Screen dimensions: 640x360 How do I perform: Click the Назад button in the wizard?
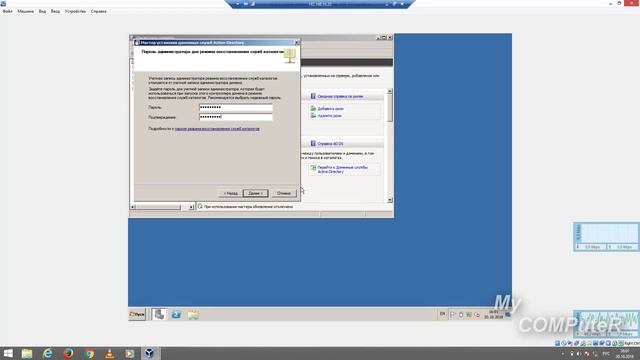(230, 193)
